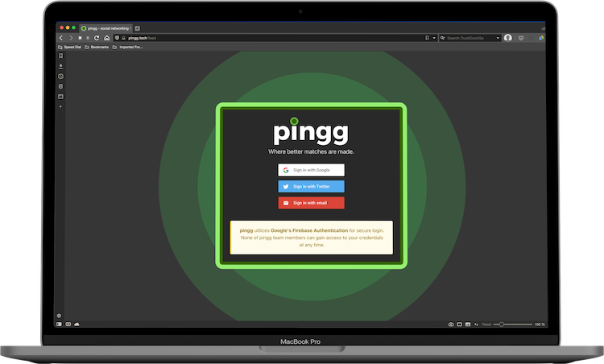Reload the pingg.tech page
Viewport: 604px width, 364px height.
pyautogui.click(x=97, y=38)
